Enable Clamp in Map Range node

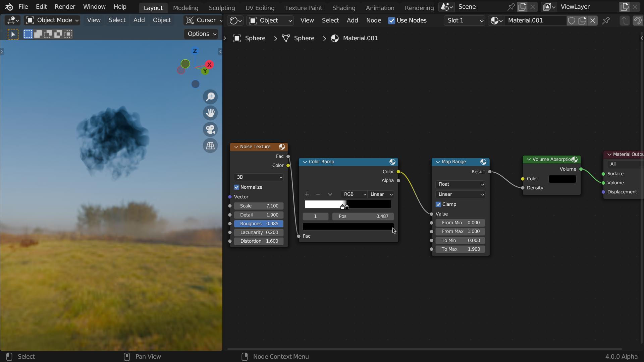(438, 204)
